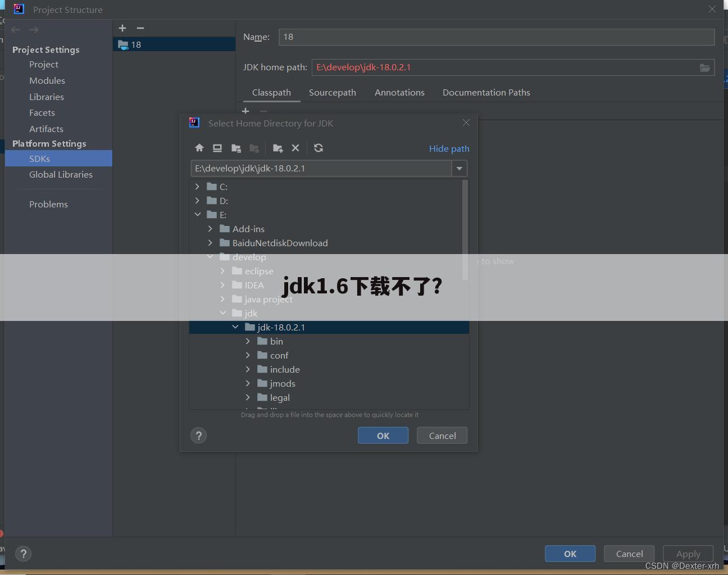
Task: Expand the conf folder
Action: click(248, 355)
